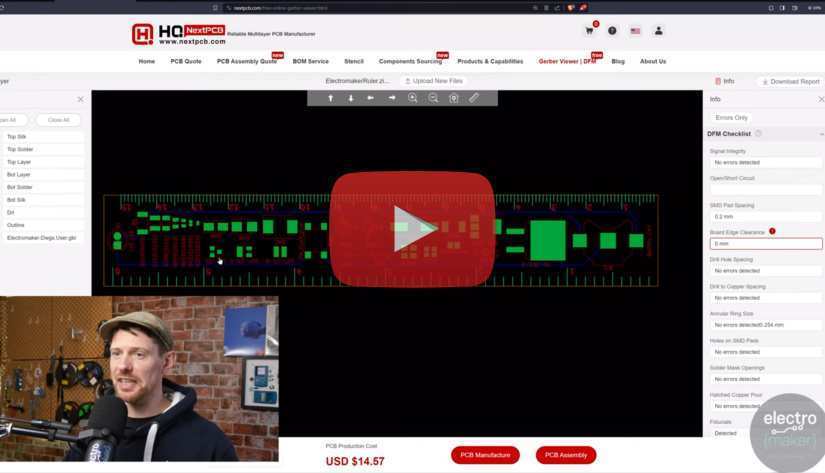Click the ElectromakerRuler file name
The height and width of the screenshot is (473, 825).
pos(358,81)
